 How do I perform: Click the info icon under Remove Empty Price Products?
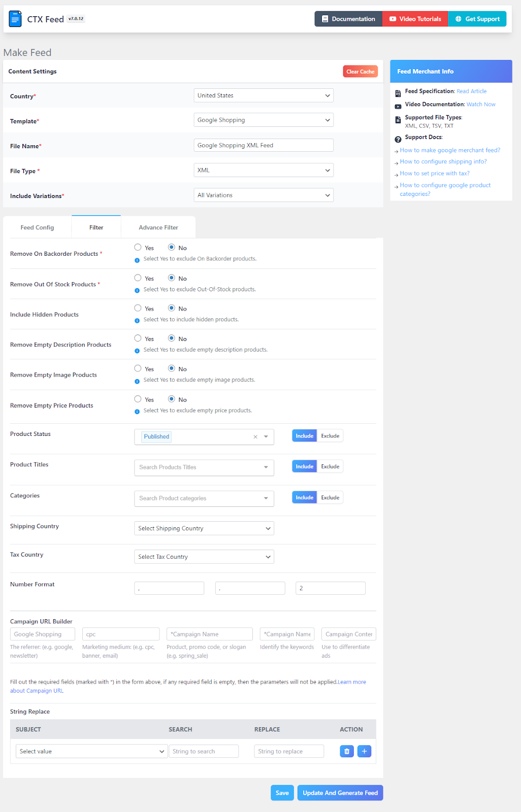tap(137, 411)
